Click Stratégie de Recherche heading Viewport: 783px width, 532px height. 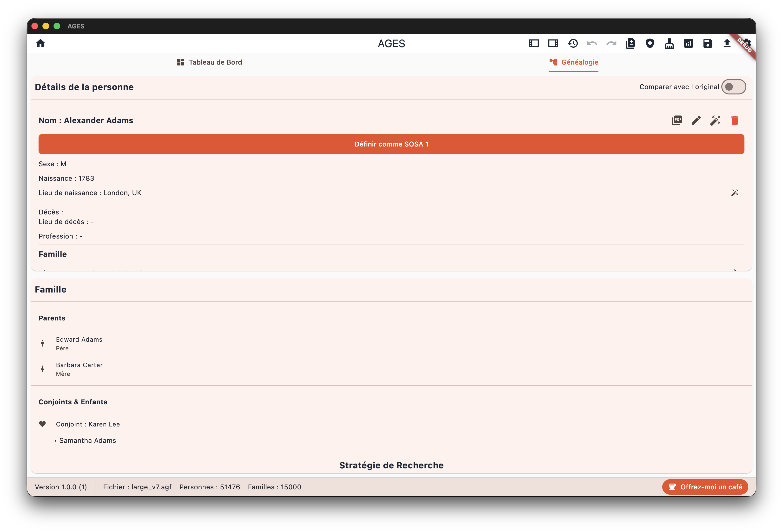(x=391, y=465)
